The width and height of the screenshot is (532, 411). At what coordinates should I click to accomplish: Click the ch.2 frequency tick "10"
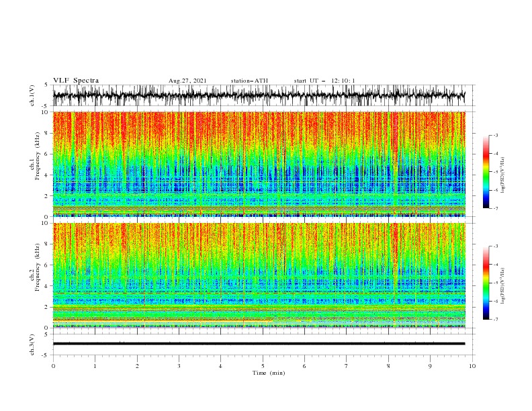(46, 223)
